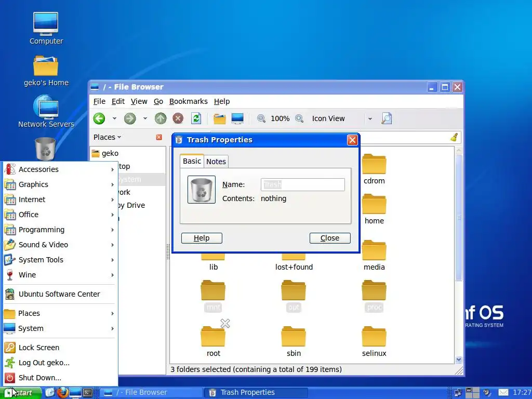Open back history dropdown arrow
This screenshot has height=399, width=532.
[114, 118]
